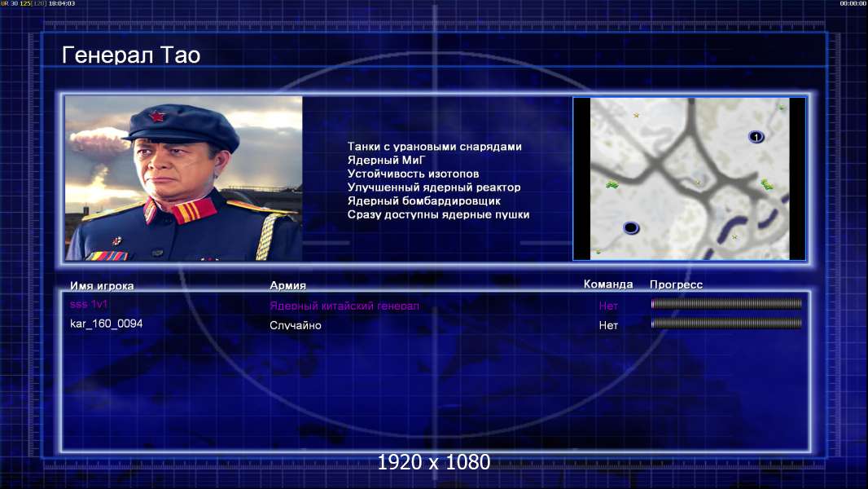Select the black start position marker on minimap
This screenshot has width=868, height=489.
point(631,227)
